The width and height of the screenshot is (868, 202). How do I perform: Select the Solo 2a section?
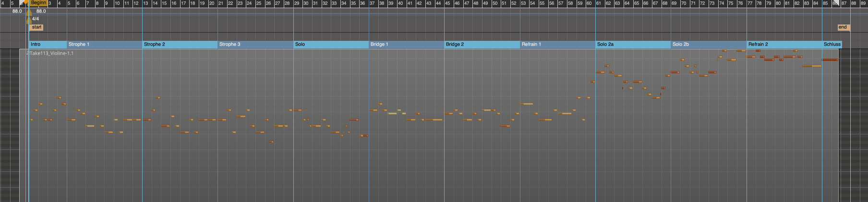tap(633, 44)
